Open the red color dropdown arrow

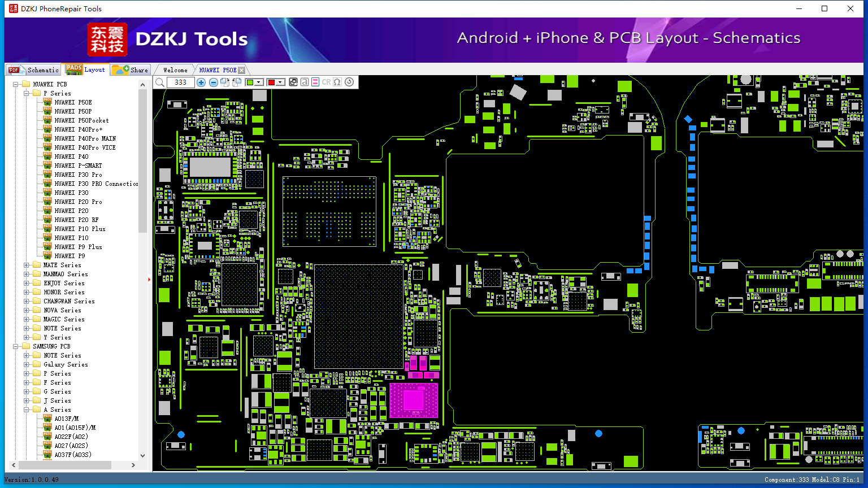(x=280, y=82)
